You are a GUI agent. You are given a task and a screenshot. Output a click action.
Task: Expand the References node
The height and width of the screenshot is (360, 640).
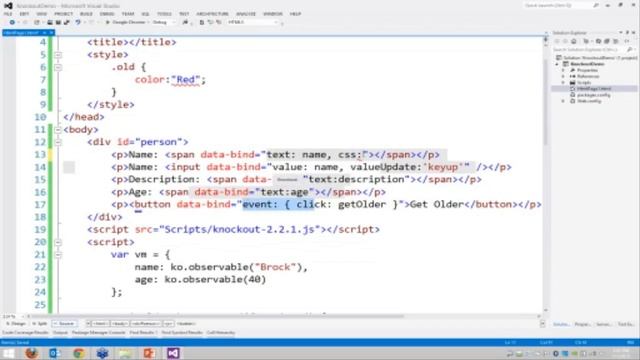click(564, 76)
